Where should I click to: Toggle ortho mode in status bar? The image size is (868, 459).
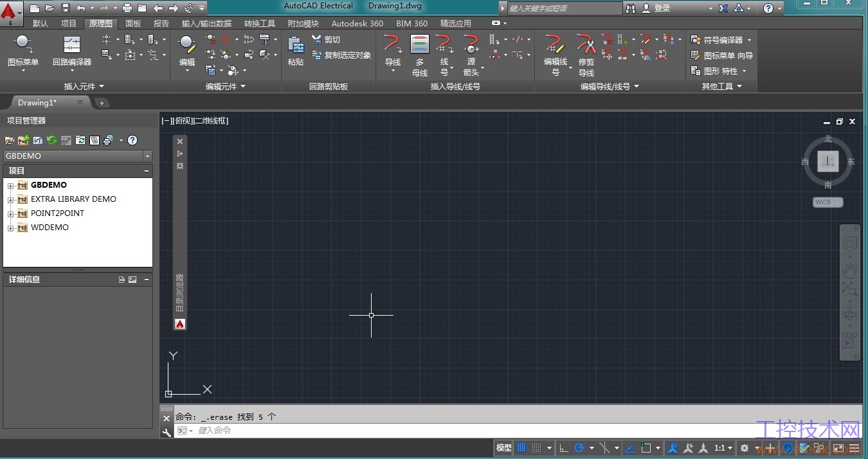[x=564, y=447]
